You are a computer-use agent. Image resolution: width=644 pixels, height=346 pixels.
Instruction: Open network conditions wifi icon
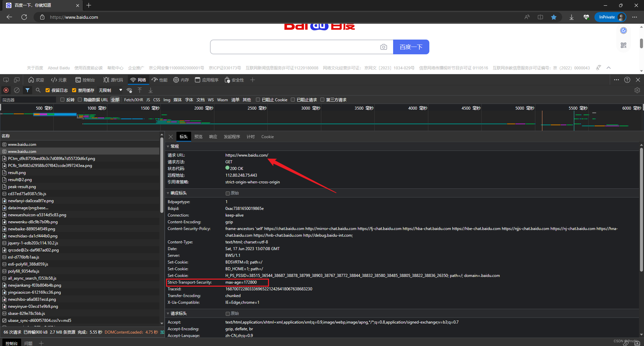pyautogui.click(x=129, y=91)
